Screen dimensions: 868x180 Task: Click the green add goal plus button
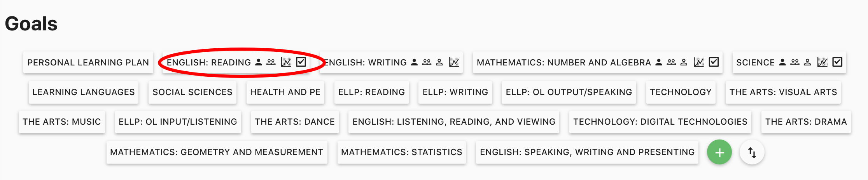coord(719,152)
